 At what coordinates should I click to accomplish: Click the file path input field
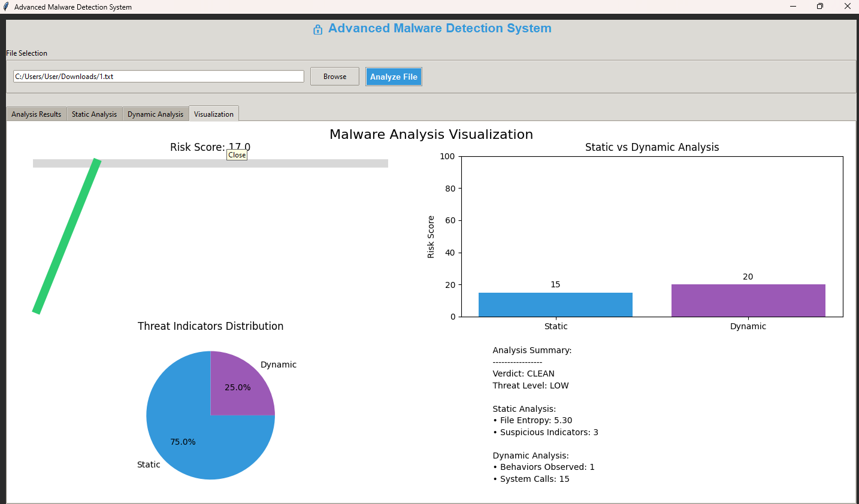tap(158, 77)
